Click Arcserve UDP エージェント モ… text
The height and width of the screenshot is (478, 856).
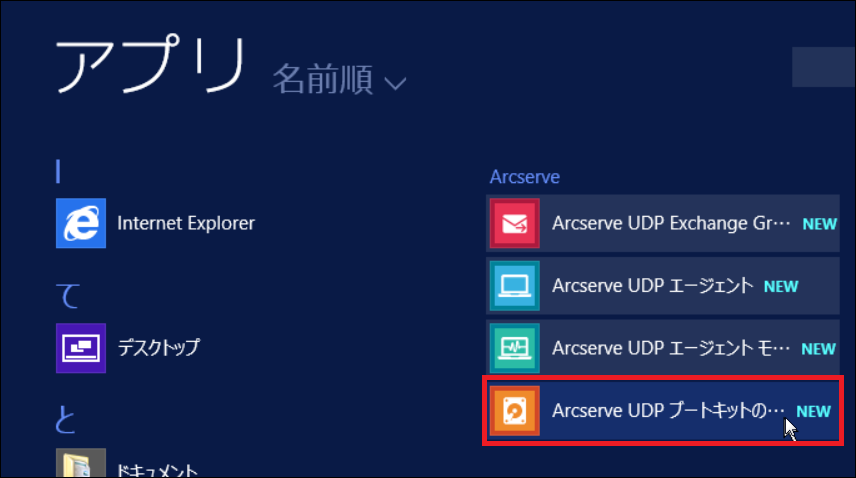(x=670, y=348)
